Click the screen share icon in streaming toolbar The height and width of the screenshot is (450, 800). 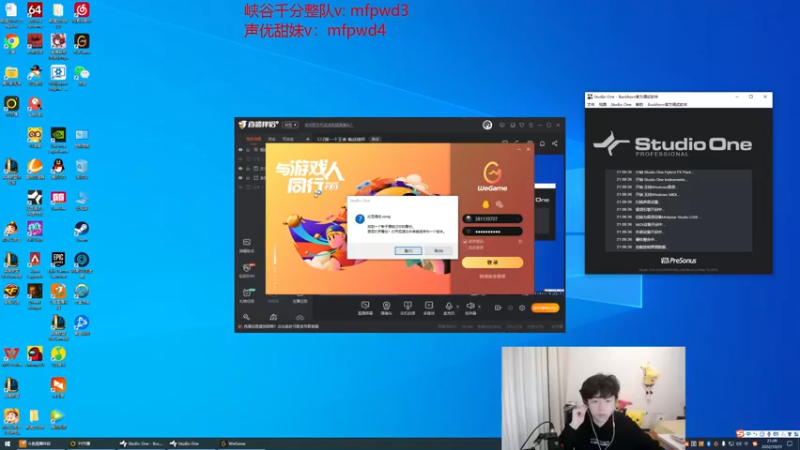click(x=407, y=306)
